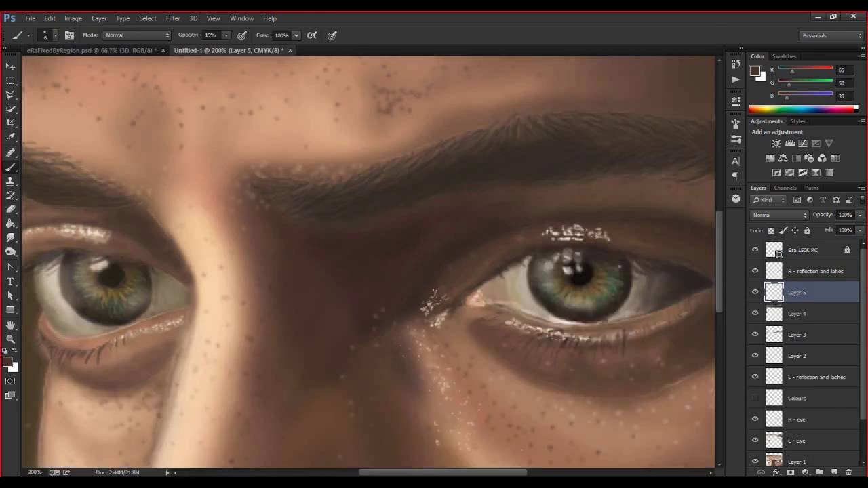The height and width of the screenshot is (488, 868).
Task: Select the Clone Stamp tool
Action: click(x=10, y=181)
